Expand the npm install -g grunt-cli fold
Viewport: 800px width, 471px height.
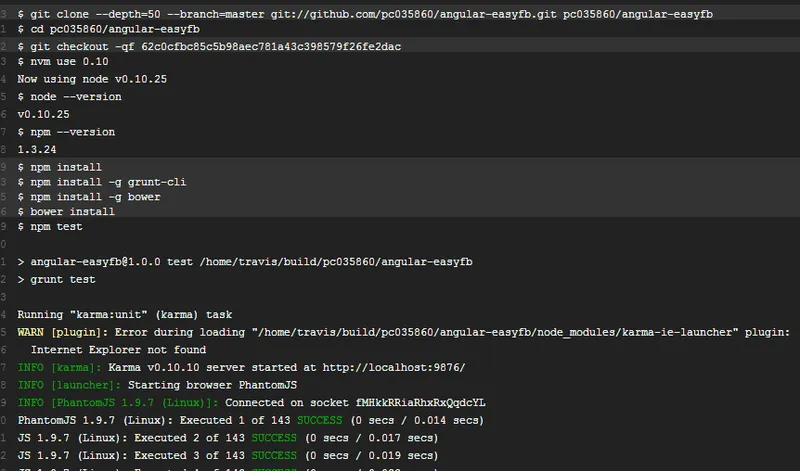tap(102, 182)
